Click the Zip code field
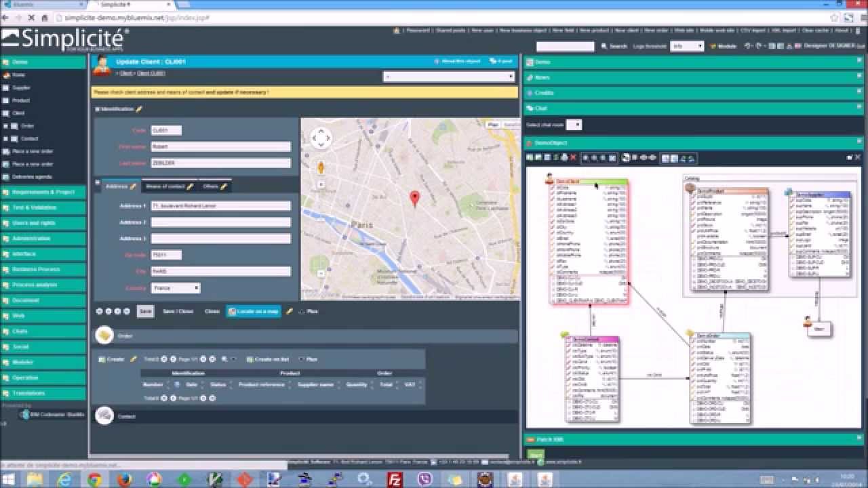 click(166, 255)
